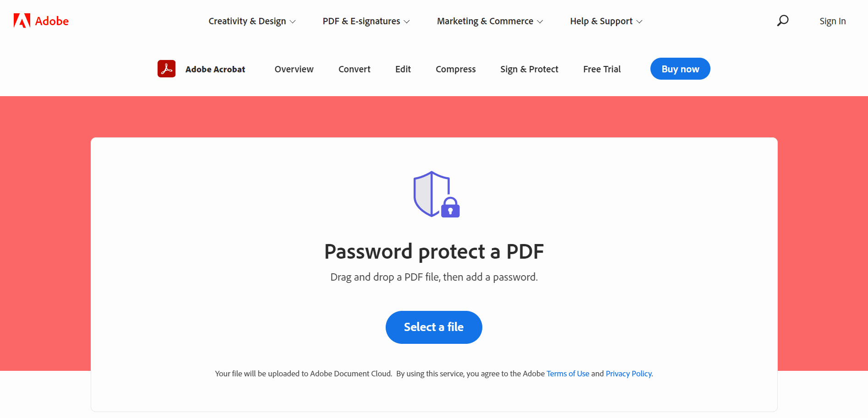View the Privacy Policy

[x=628, y=374]
